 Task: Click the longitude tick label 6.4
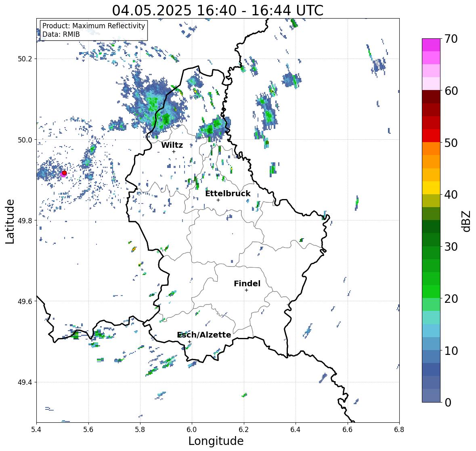296,430
